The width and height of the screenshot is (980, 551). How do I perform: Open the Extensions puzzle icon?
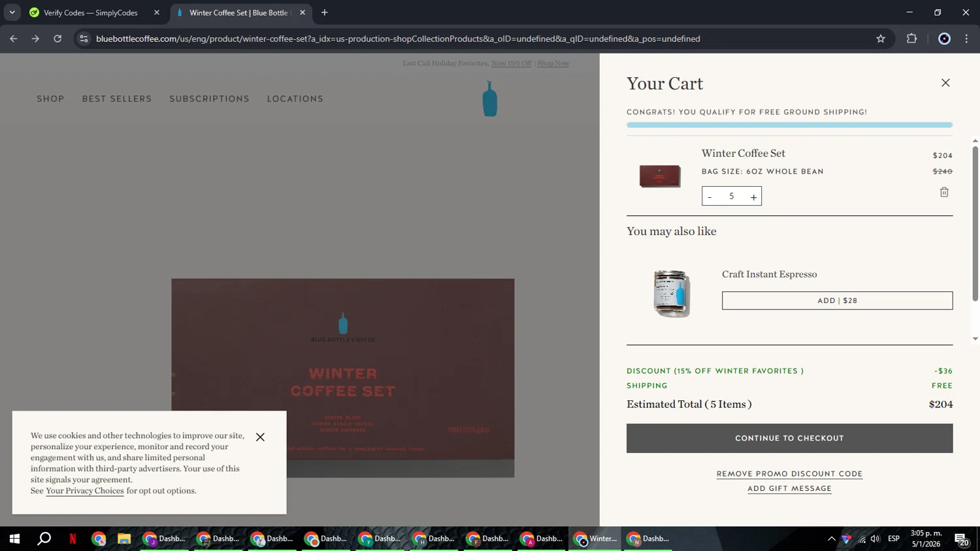pos(912,39)
